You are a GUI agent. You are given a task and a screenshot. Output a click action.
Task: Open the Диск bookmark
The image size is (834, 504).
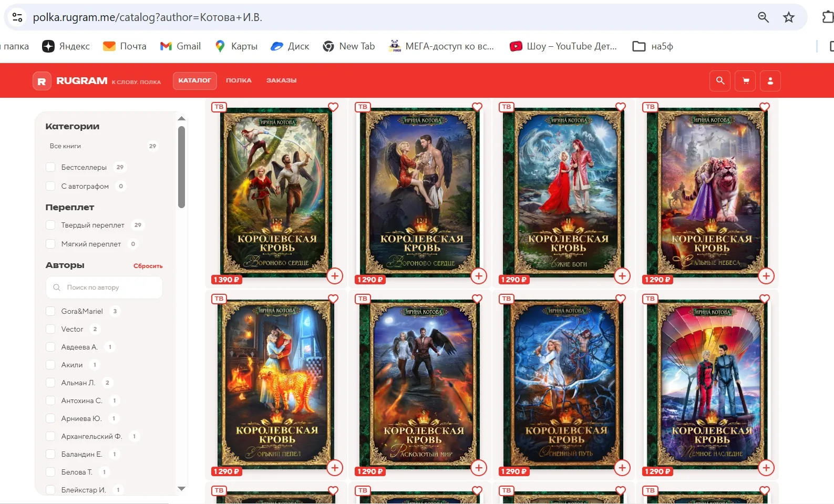pos(290,46)
